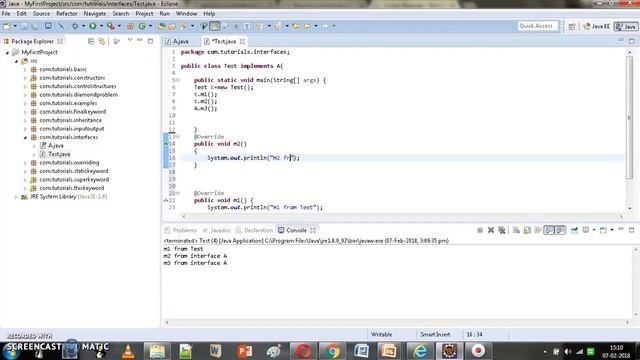Collapse the MyFirstProject tree node
The width and height of the screenshot is (640, 360).
pyautogui.click(x=7, y=52)
